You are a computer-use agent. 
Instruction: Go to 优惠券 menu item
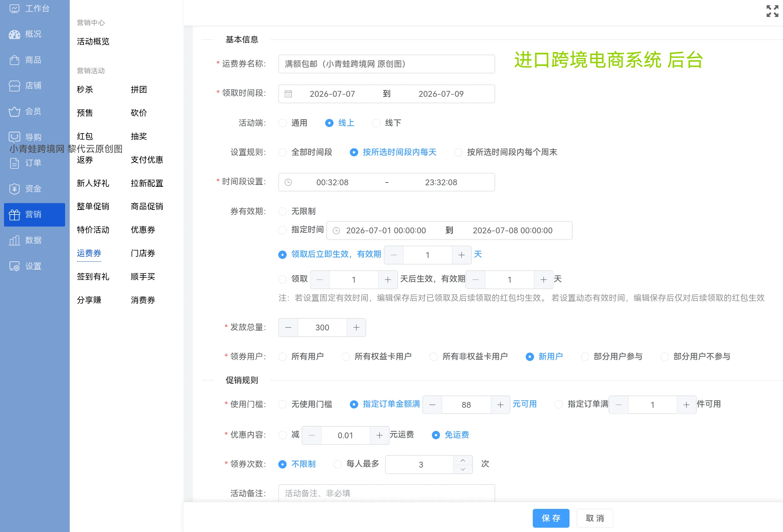143,230
